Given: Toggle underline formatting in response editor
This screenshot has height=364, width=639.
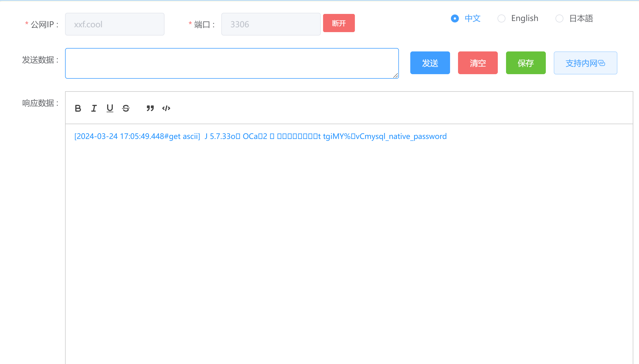Looking at the screenshot, I should coord(110,108).
